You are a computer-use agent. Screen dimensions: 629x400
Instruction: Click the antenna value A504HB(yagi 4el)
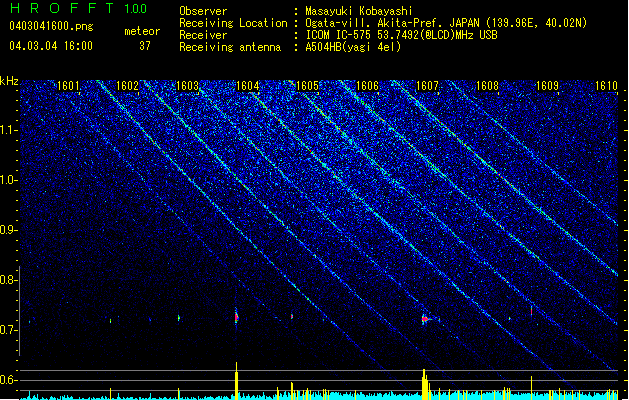tap(353, 47)
